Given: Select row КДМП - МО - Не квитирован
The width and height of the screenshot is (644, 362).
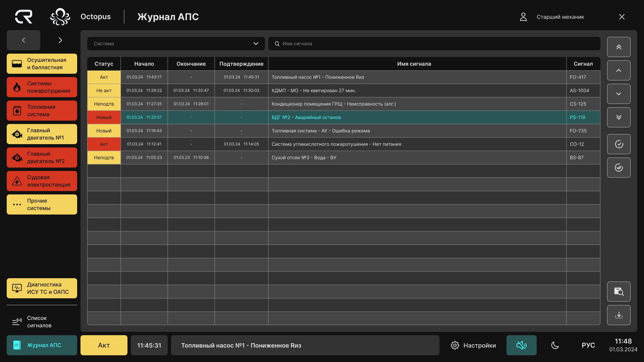Looking at the screenshot, I should (x=344, y=90).
